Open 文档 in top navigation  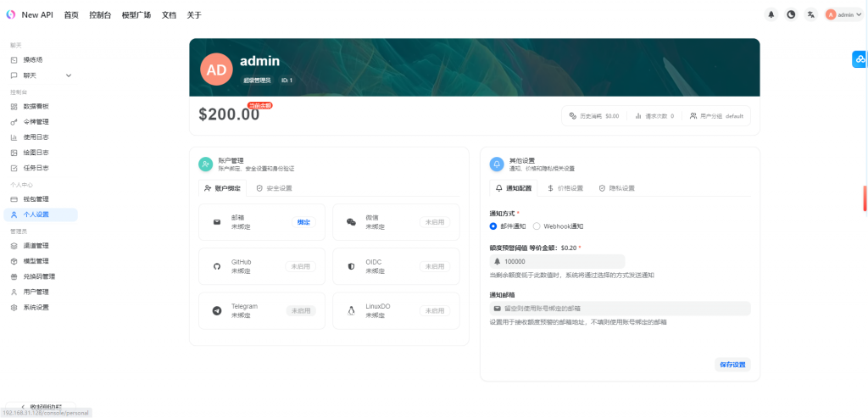click(169, 15)
